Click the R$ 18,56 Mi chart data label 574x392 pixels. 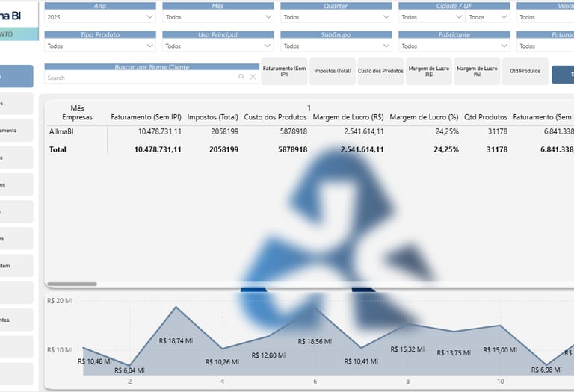click(x=315, y=341)
